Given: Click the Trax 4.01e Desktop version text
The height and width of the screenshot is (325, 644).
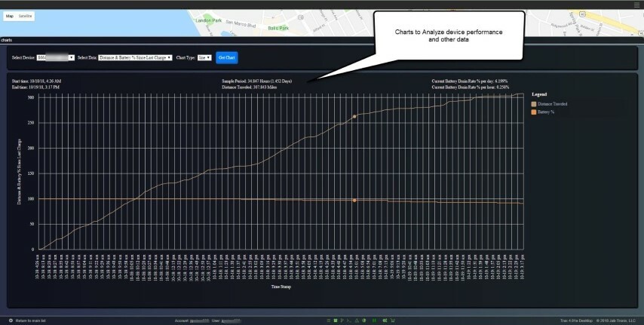Looking at the screenshot, I should (576, 320).
